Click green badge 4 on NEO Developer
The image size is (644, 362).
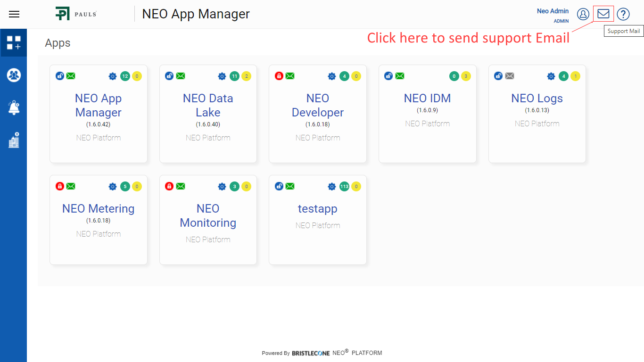coord(344,76)
